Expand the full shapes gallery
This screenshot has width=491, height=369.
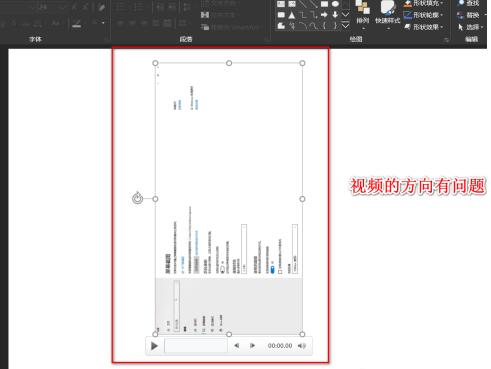(346, 26)
